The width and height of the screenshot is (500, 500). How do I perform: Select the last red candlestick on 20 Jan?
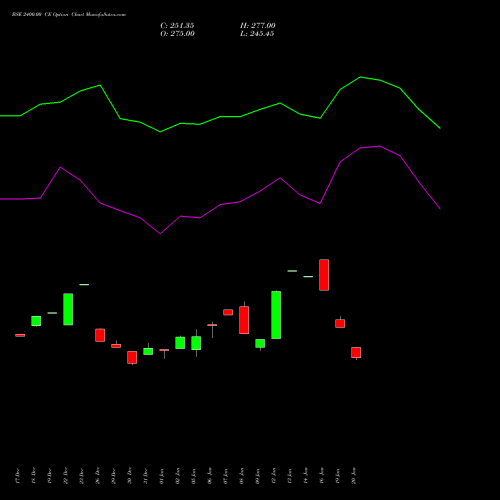[x=356, y=353]
